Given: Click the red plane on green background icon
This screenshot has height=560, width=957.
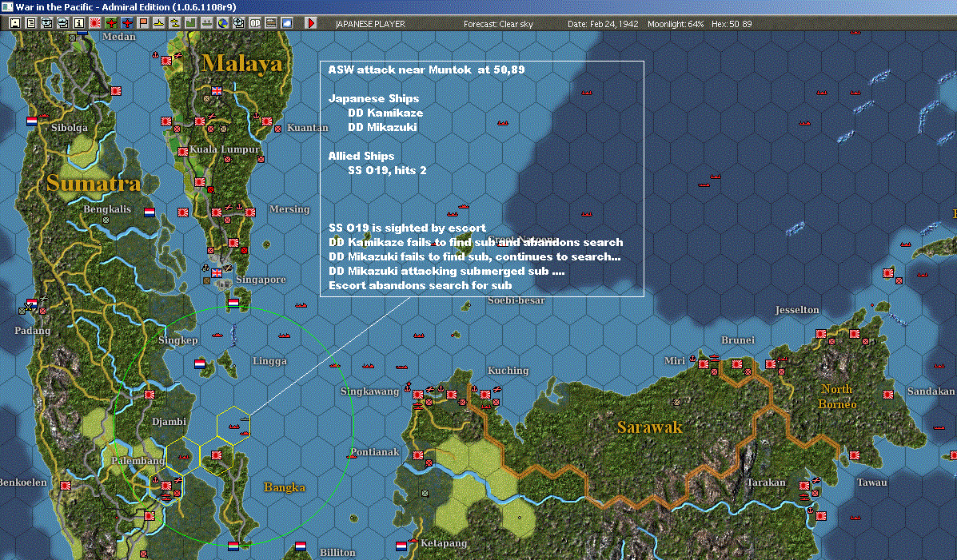Looking at the screenshot, I should tap(111, 23).
